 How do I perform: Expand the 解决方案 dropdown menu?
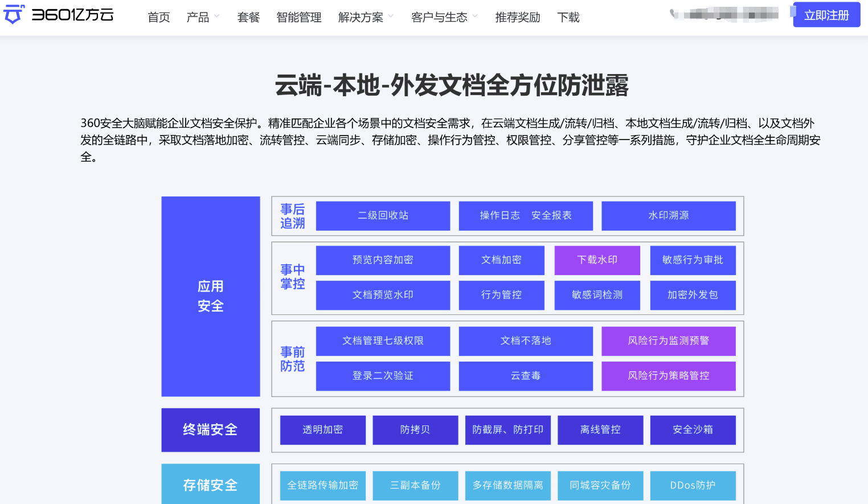[366, 18]
